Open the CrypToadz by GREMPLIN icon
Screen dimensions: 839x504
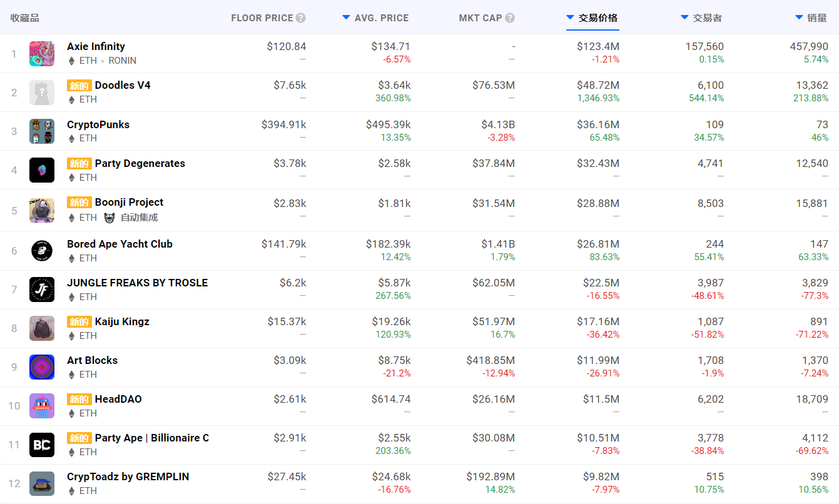tap(42, 483)
